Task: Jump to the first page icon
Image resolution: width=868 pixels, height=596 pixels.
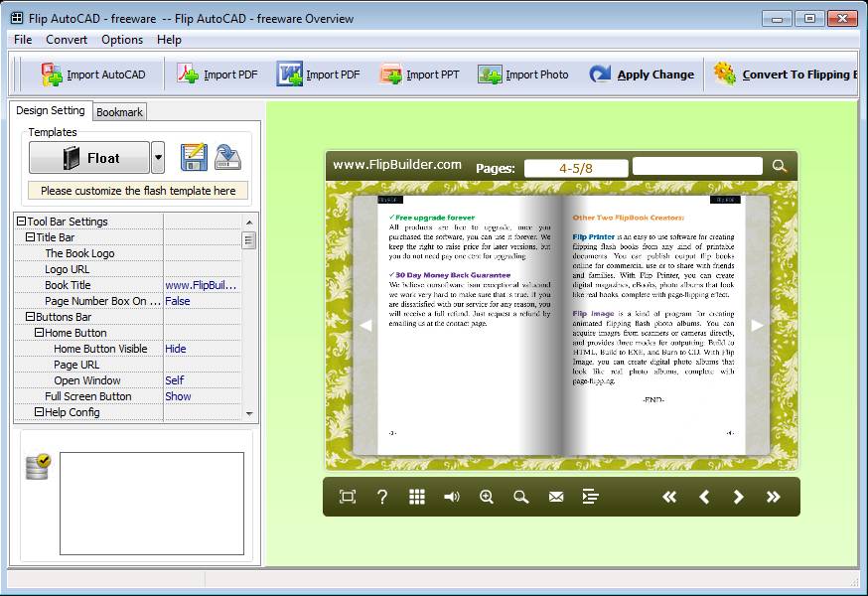Action: 669,497
